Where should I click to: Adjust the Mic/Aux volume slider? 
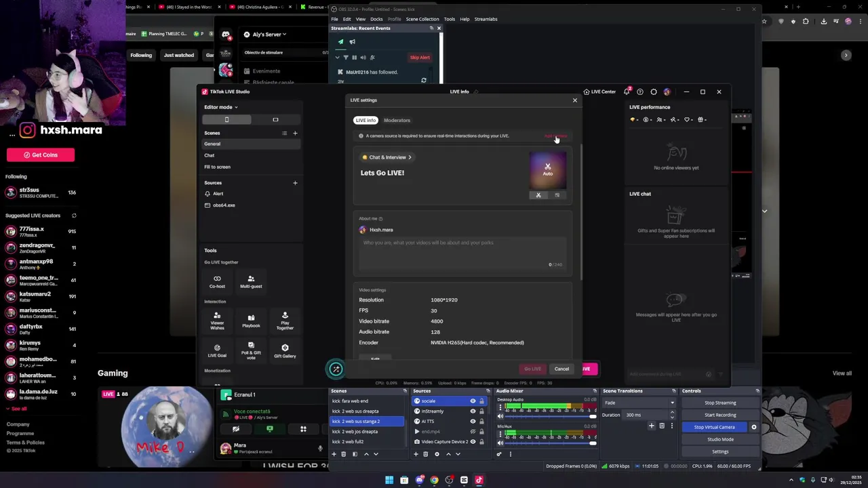click(x=551, y=443)
